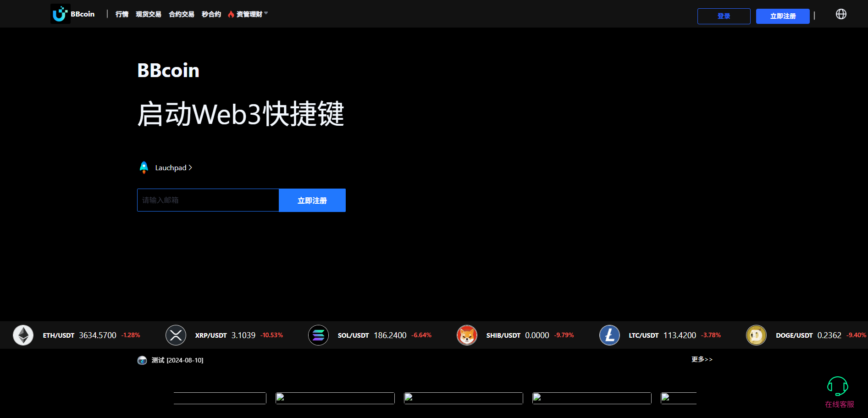Image resolution: width=868 pixels, height=418 pixels.
Task: Open the 行情 menu item
Action: pyautogui.click(x=122, y=14)
